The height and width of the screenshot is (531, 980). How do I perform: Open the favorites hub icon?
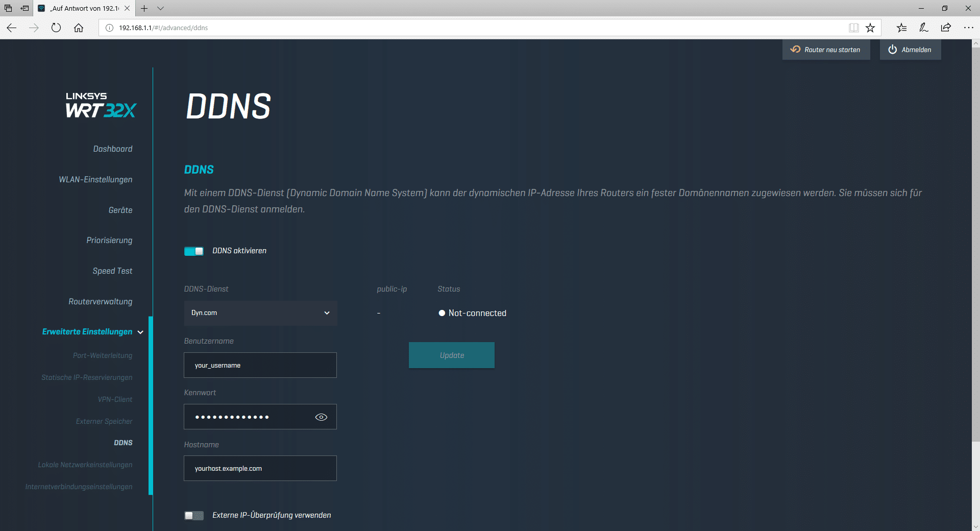point(901,28)
